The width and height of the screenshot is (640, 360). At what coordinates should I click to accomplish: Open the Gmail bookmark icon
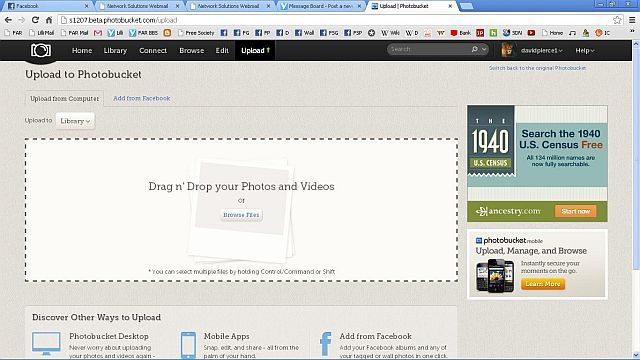click(x=98, y=33)
